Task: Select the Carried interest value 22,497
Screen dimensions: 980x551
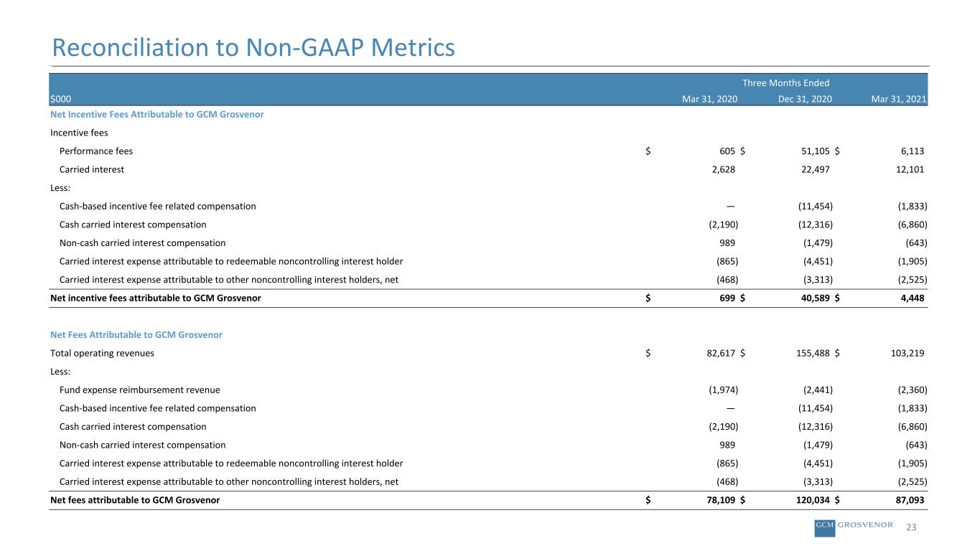Action: (816, 169)
